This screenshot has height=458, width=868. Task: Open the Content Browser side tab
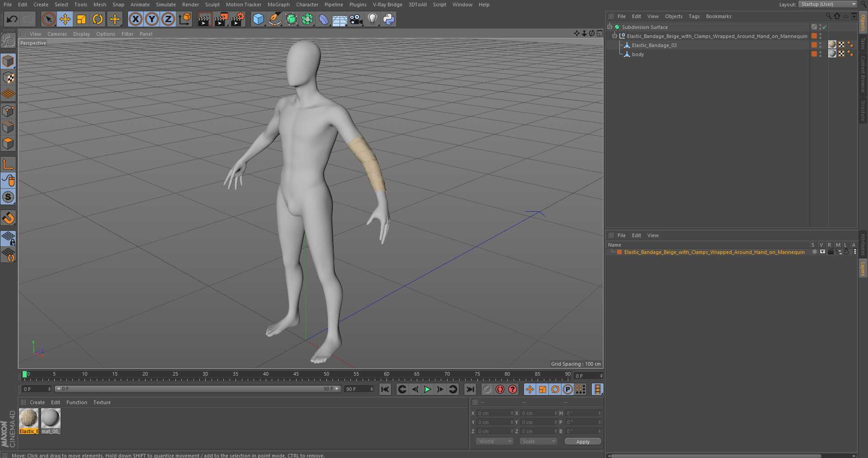[863, 75]
